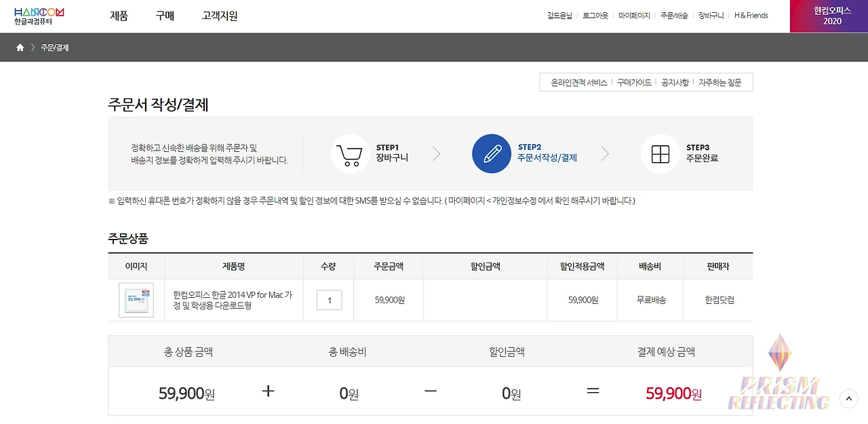868x424 pixels.
Task: Open H & Friends link
Action: (x=751, y=16)
